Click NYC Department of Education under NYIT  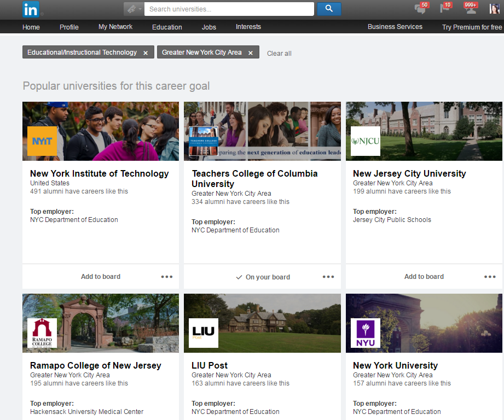coord(74,220)
